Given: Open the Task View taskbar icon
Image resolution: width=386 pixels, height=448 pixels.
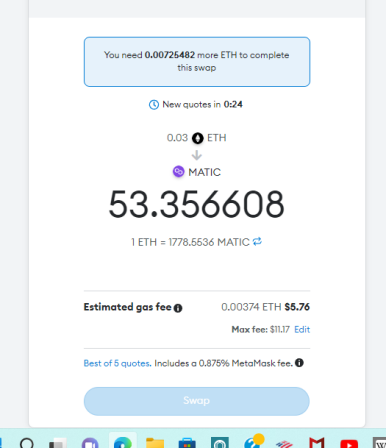Looking at the screenshot, I should point(58,443).
